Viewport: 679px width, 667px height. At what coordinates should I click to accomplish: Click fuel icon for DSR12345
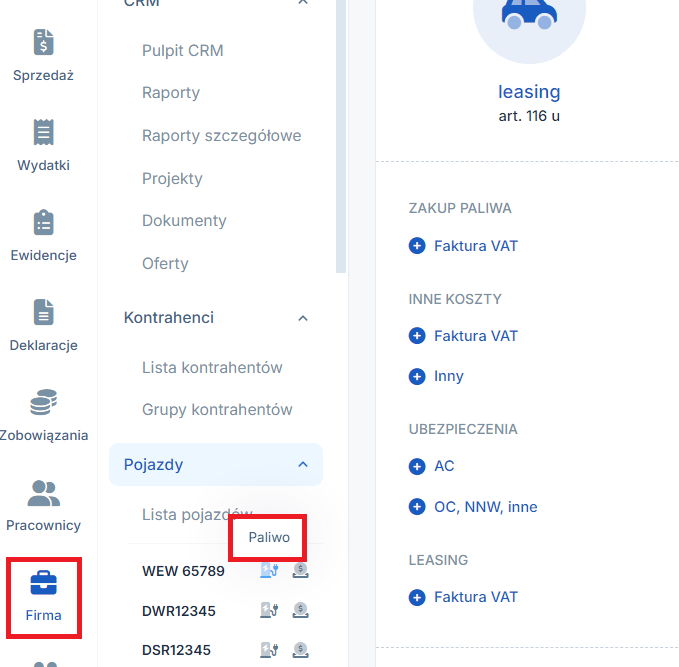point(269,650)
